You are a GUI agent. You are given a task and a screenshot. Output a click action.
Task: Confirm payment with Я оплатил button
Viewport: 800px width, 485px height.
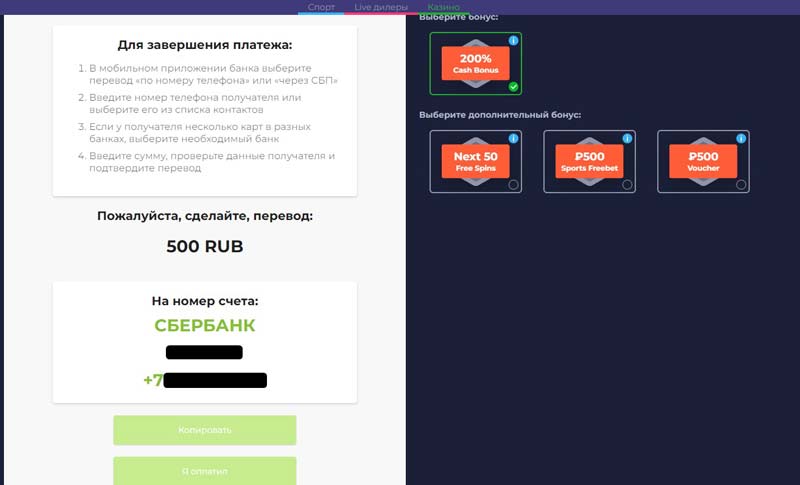pyautogui.click(x=205, y=470)
